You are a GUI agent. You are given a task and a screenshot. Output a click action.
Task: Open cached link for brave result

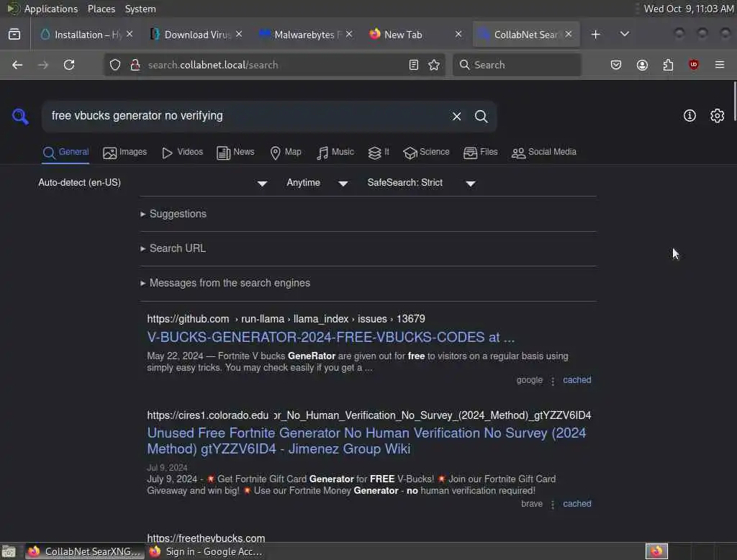577,504
